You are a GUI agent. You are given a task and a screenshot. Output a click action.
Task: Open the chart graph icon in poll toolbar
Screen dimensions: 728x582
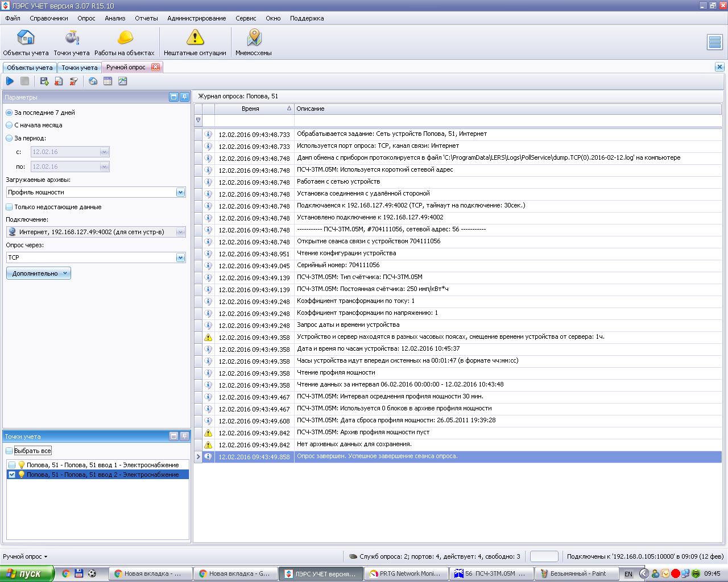(122, 81)
